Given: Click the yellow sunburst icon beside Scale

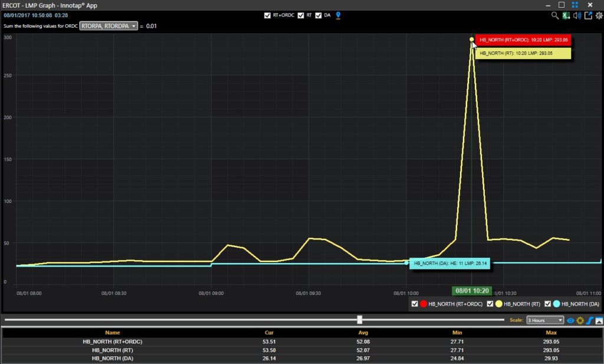Looking at the screenshot, I should pyautogui.click(x=580, y=320).
